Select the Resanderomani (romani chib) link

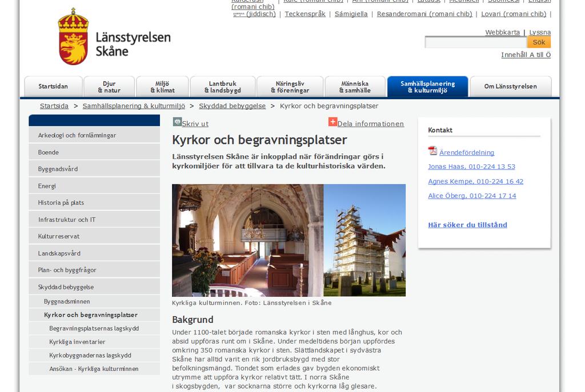coord(424,14)
